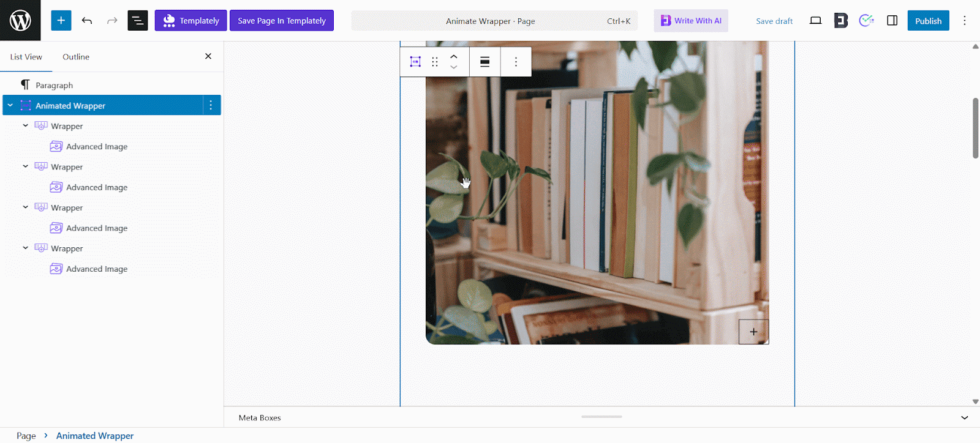The height and width of the screenshot is (443, 980).
Task: Select the third Wrapper block row
Action: click(112, 207)
